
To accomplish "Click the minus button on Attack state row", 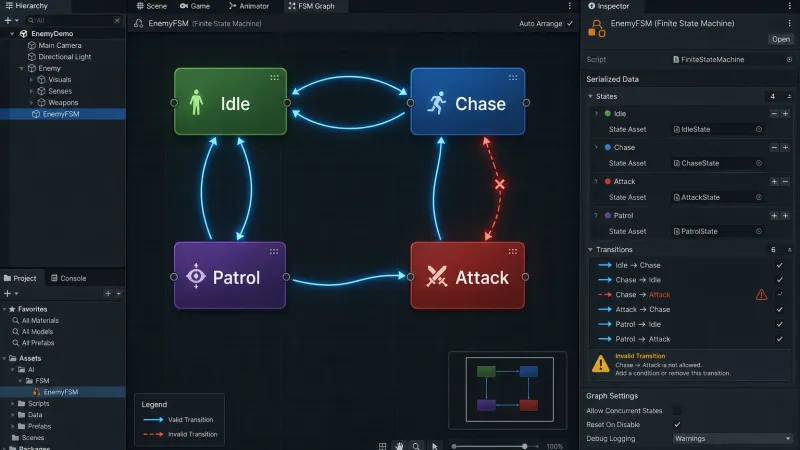I will click(x=785, y=182).
